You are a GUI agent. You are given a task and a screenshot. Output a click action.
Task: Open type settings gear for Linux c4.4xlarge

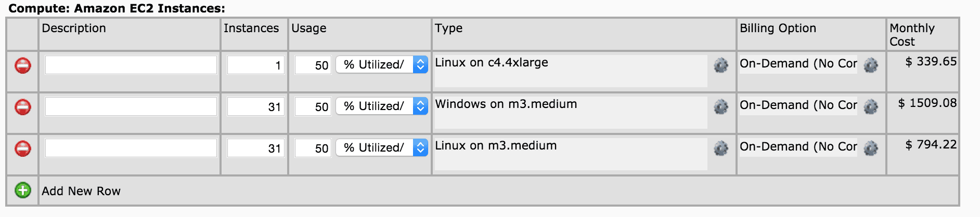coord(720,65)
